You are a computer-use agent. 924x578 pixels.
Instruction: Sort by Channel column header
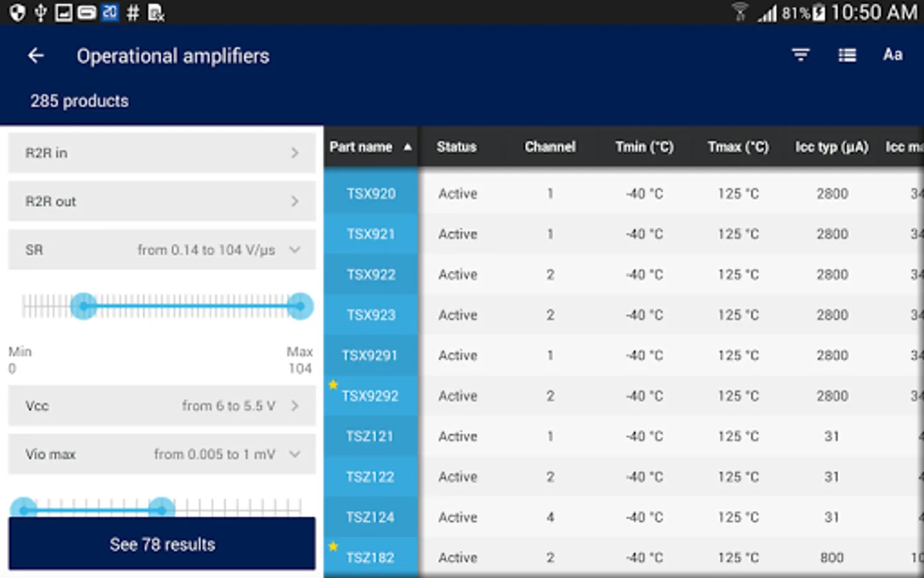(550, 147)
